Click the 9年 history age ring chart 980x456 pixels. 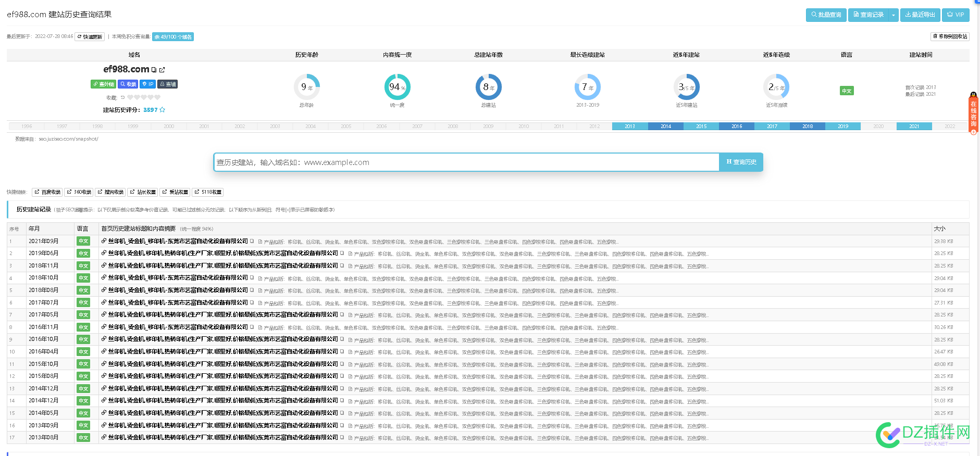[x=306, y=87]
